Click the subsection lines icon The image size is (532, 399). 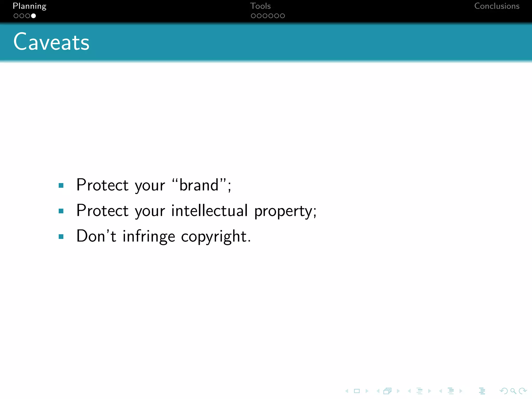420,391
